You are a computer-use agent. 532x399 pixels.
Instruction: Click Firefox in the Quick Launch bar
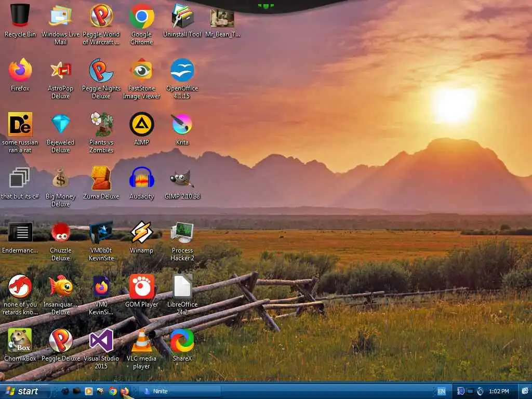(125, 391)
